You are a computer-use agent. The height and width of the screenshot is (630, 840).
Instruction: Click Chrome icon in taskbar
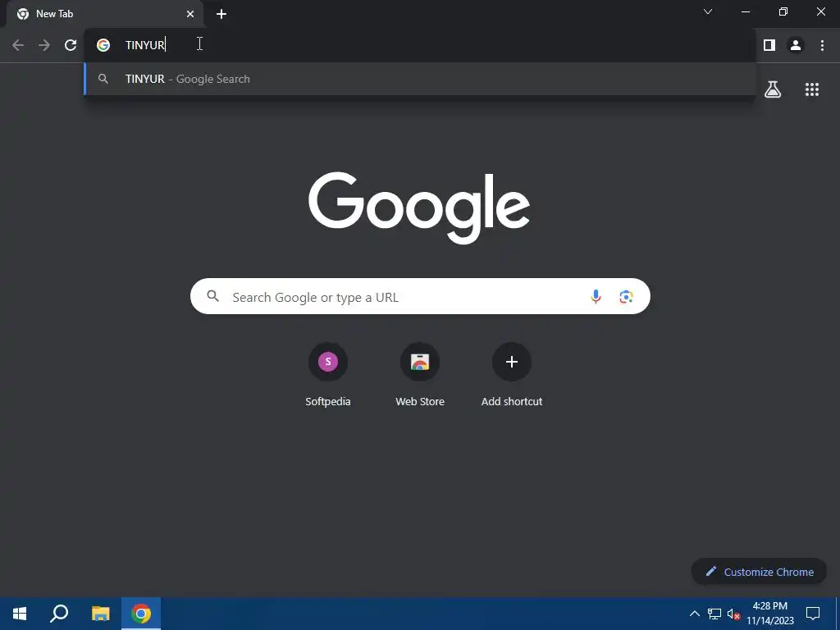pos(141,614)
